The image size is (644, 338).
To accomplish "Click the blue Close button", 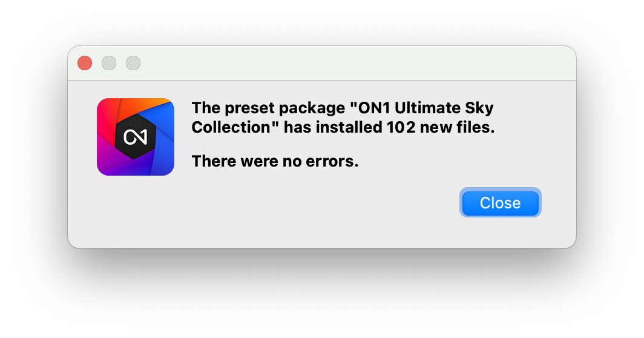I will click(x=500, y=203).
